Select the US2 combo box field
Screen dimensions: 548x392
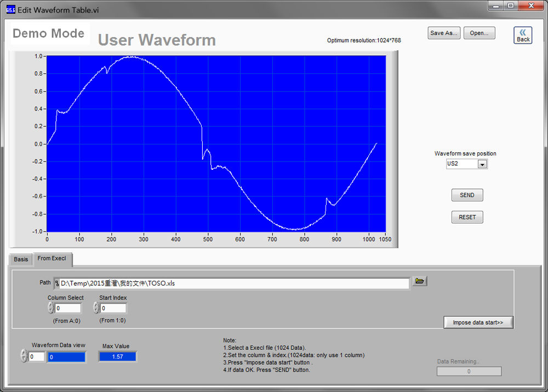click(466, 164)
